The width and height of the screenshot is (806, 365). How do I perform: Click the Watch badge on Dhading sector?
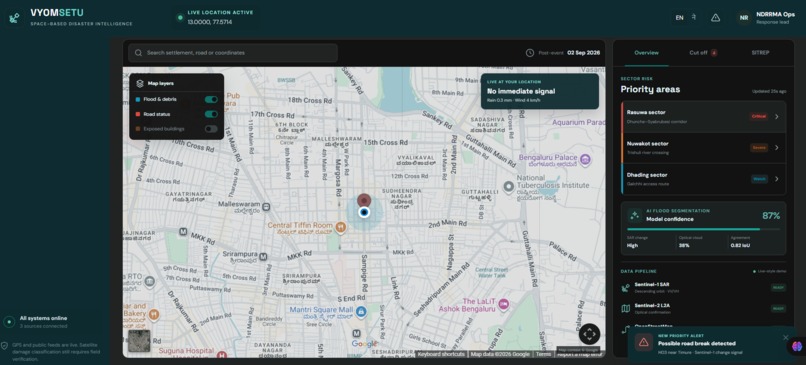click(x=759, y=179)
